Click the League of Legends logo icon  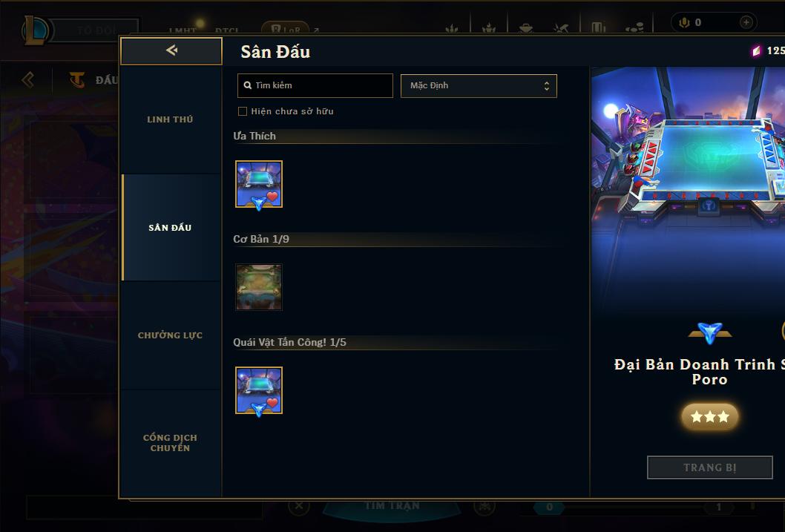[x=35, y=30]
